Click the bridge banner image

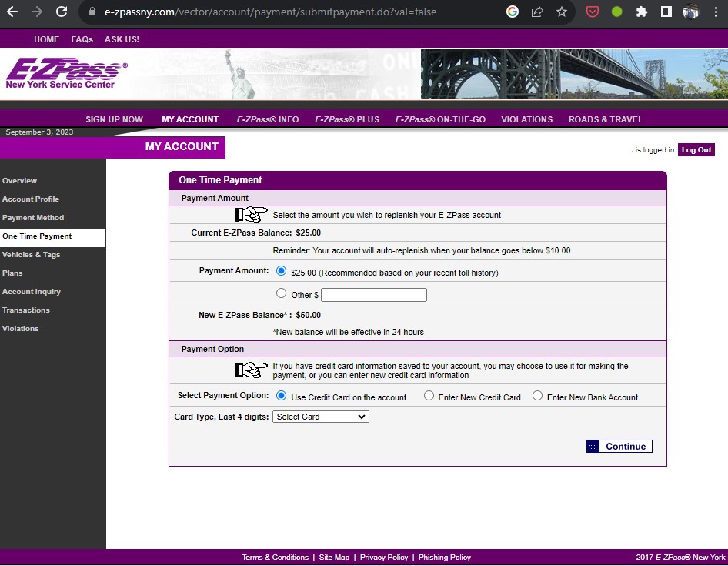(x=574, y=73)
